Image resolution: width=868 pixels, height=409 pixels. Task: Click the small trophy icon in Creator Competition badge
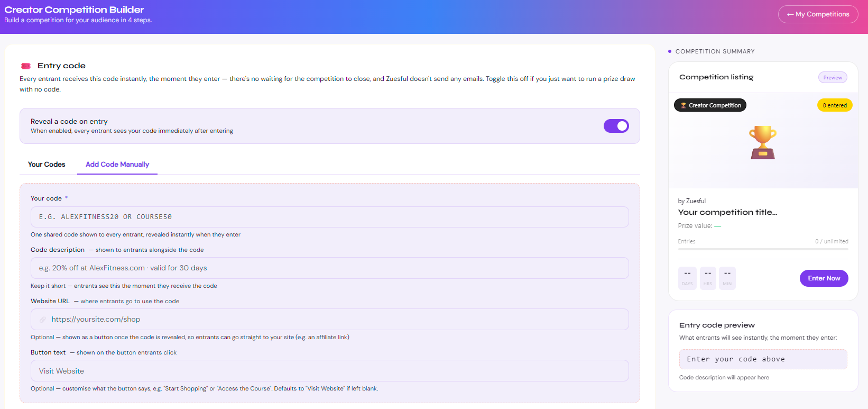click(683, 105)
